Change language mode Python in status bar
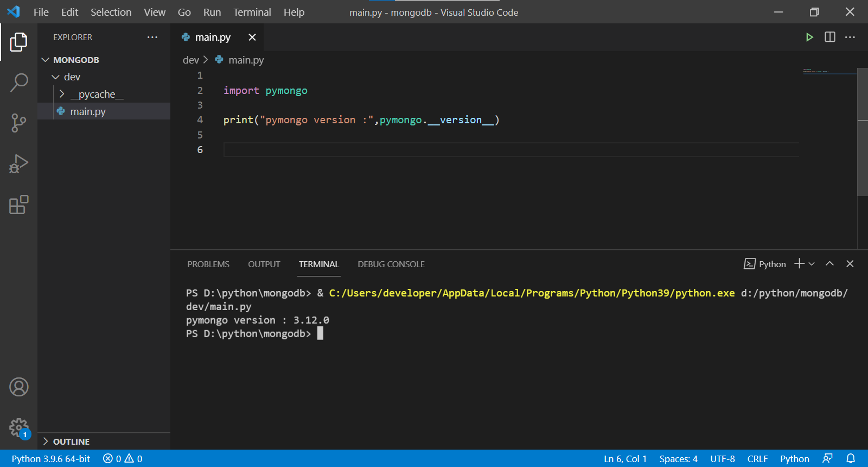This screenshot has height=467, width=868. point(795,458)
